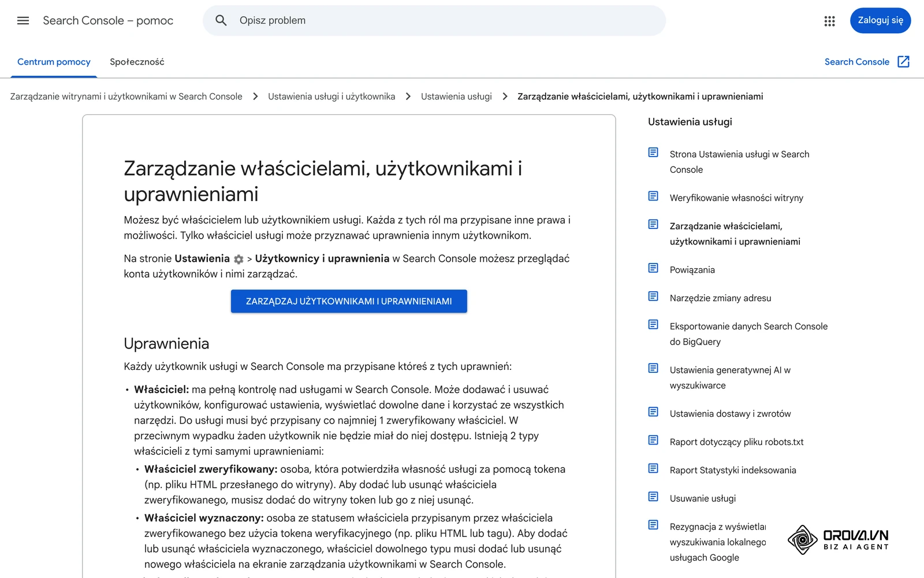The width and height of the screenshot is (924, 578).
Task: Open Weryfikowanie własności witryny article
Action: [x=736, y=198]
